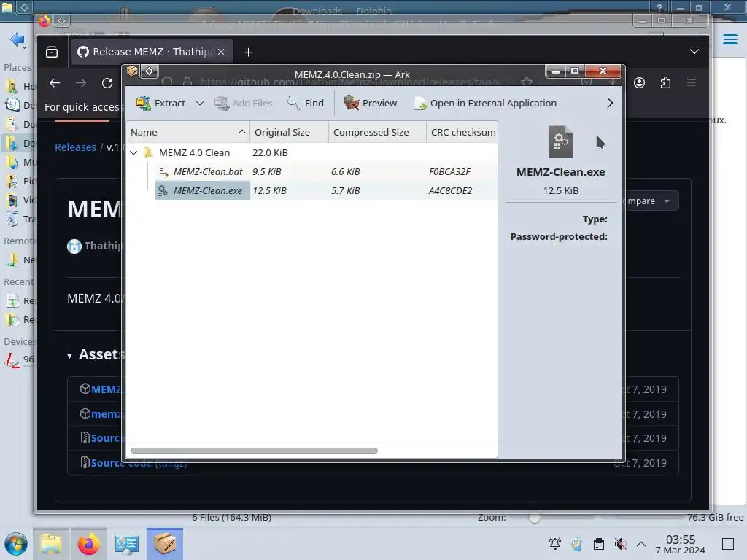Open Firefox account icon

click(x=639, y=83)
